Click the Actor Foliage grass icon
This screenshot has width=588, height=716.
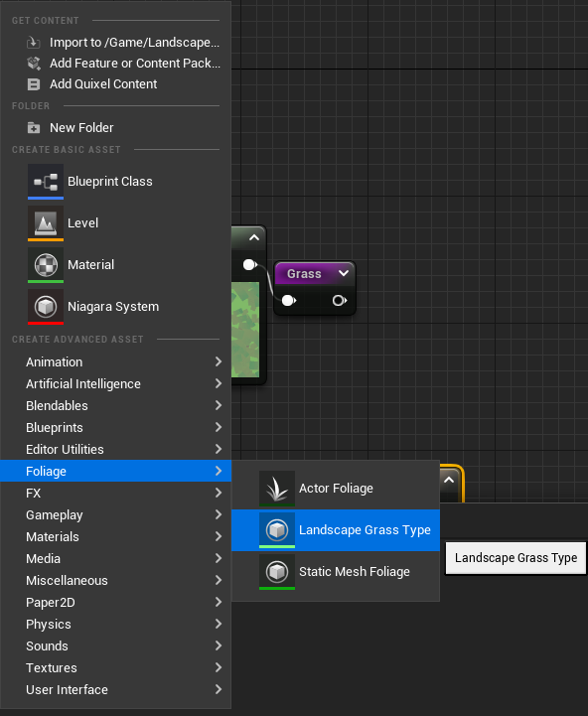(277, 489)
